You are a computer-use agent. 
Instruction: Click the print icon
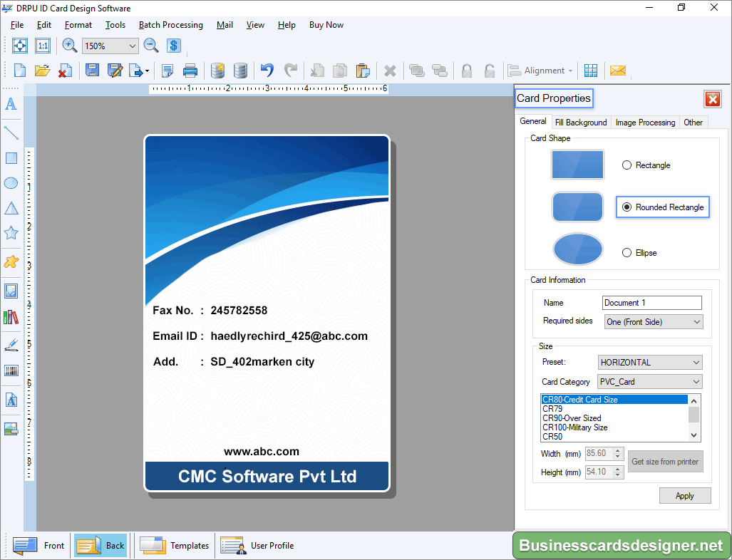point(190,71)
